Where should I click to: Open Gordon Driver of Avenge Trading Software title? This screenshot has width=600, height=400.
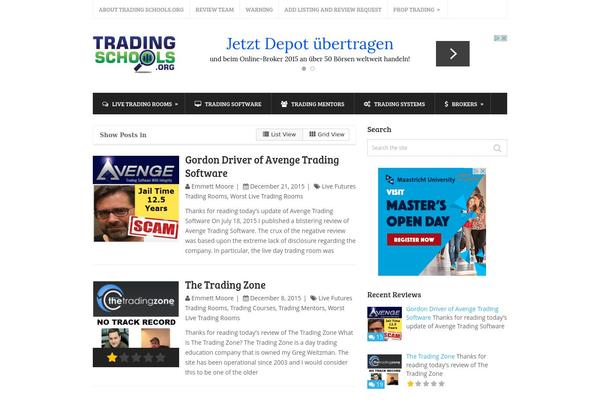pyautogui.click(x=262, y=167)
